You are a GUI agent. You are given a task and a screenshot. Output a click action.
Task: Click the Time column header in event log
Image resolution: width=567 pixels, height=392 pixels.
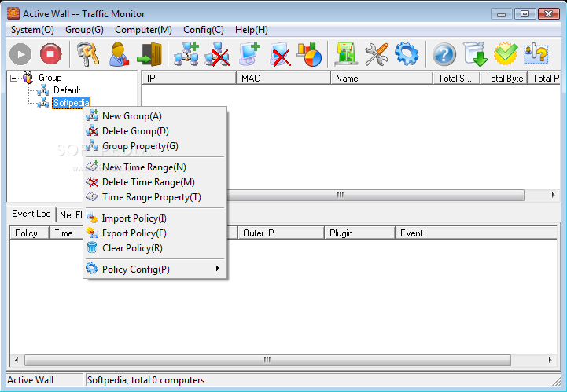pos(66,233)
